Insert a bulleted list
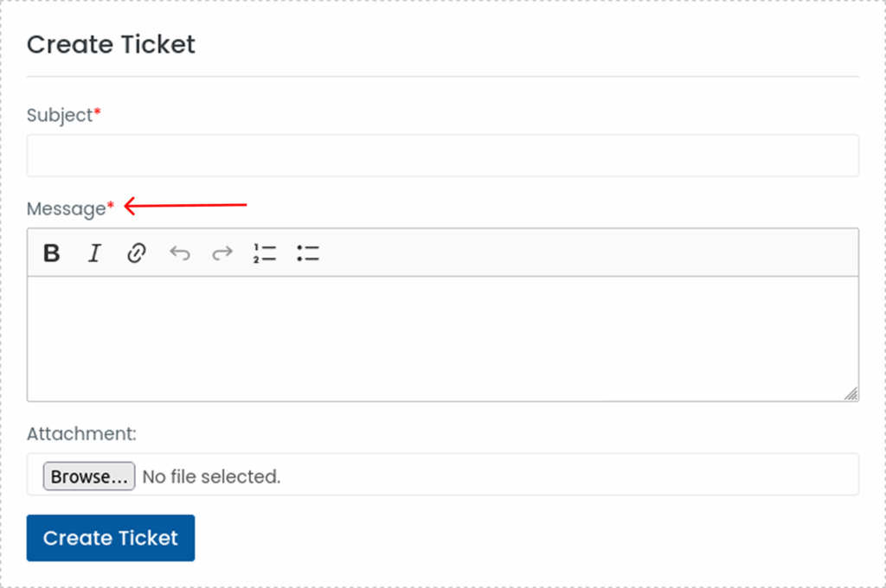886x588 pixels. (x=308, y=253)
